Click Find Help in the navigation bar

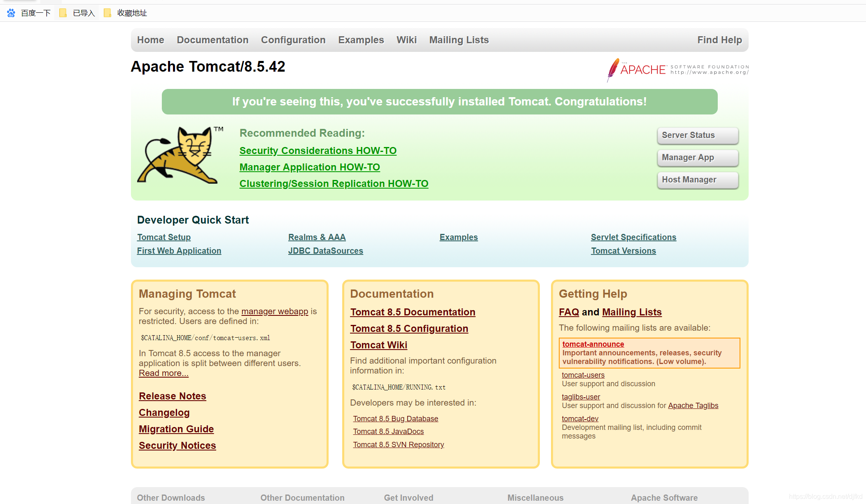(x=720, y=40)
